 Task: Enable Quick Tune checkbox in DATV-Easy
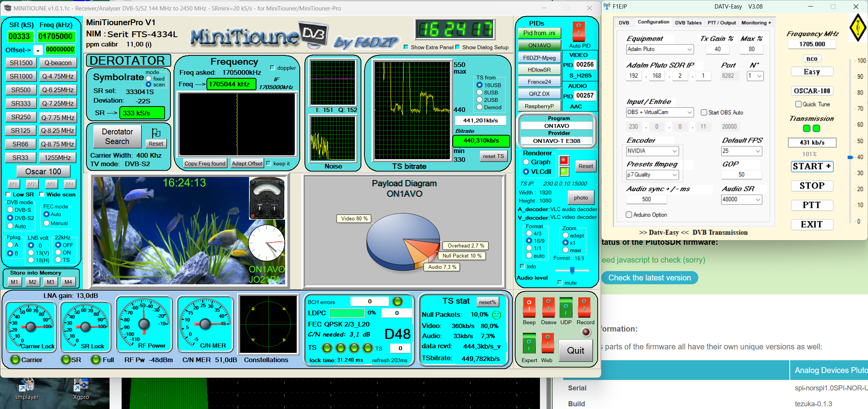798,104
